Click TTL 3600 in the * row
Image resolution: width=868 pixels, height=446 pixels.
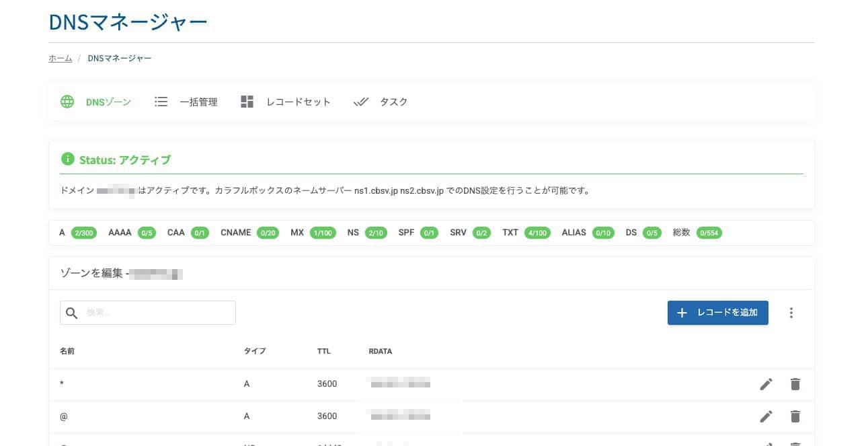click(327, 384)
